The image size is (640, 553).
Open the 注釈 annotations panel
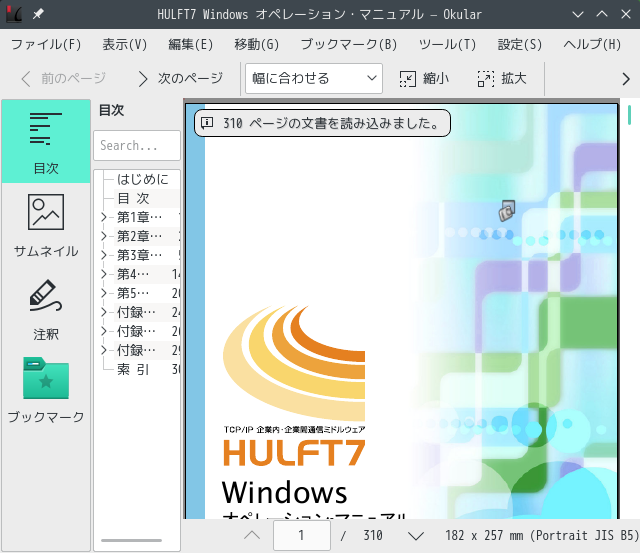(46, 310)
